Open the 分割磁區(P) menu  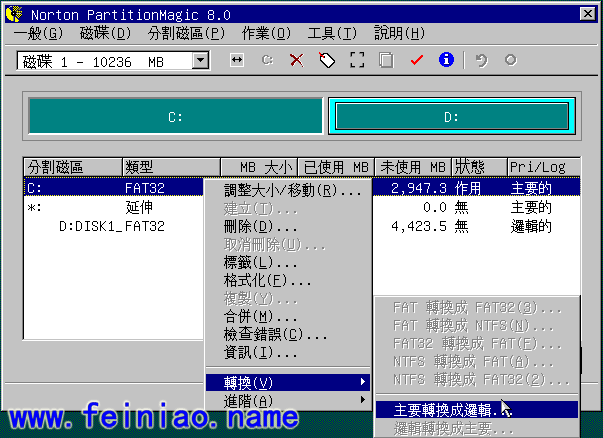(185, 33)
